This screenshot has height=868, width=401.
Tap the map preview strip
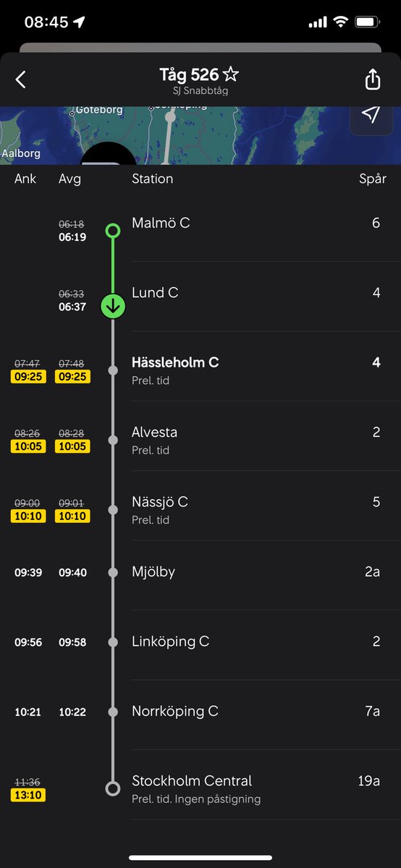(200, 135)
